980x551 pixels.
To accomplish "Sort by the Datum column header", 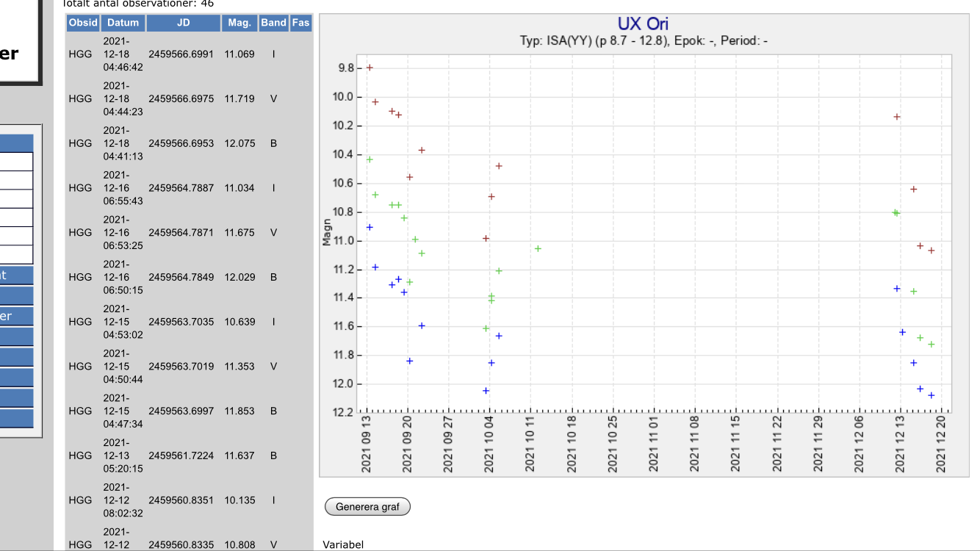I will pos(123,23).
